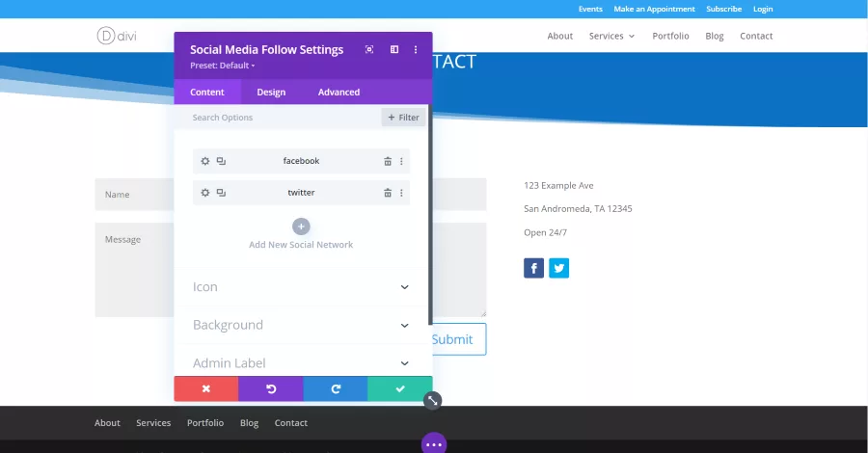This screenshot has height=453, width=868.
Task: Click the Divi logo in header
Action: pyautogui.click(x=117, y=36)
